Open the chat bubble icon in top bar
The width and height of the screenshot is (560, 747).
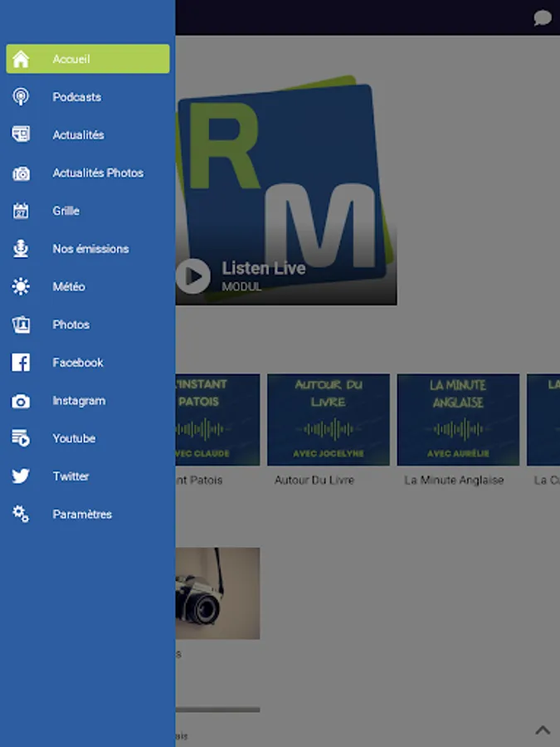pyautogui.click(x=543, y=18)
